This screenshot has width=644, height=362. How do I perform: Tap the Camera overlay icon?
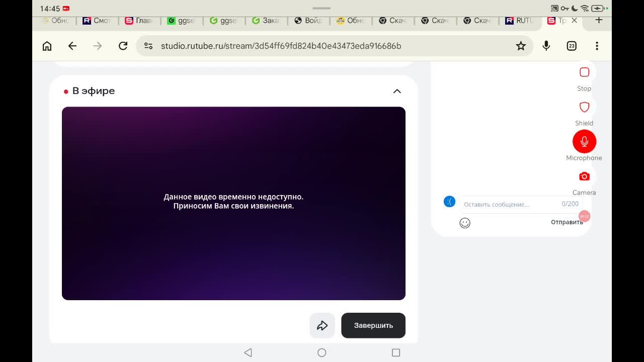tap(584, 176)
